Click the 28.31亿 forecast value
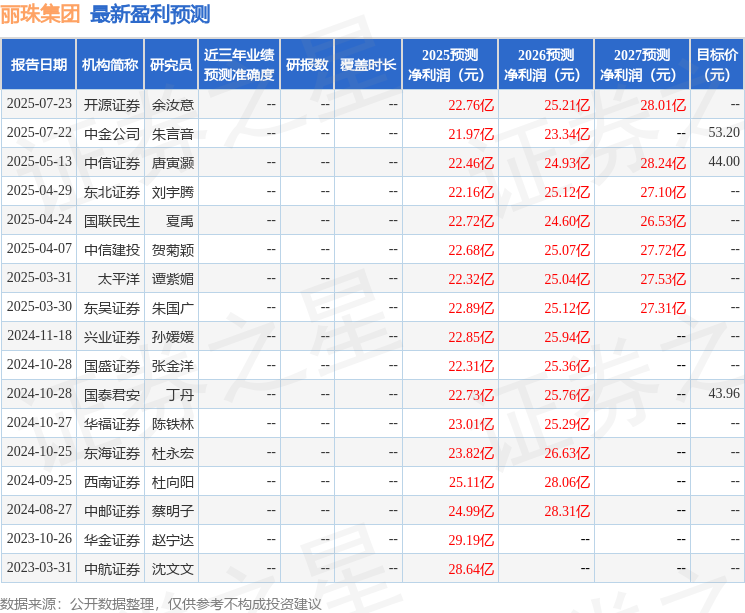Image resolution: width=745 pixels, height=613 pixels. coord(567,511)
